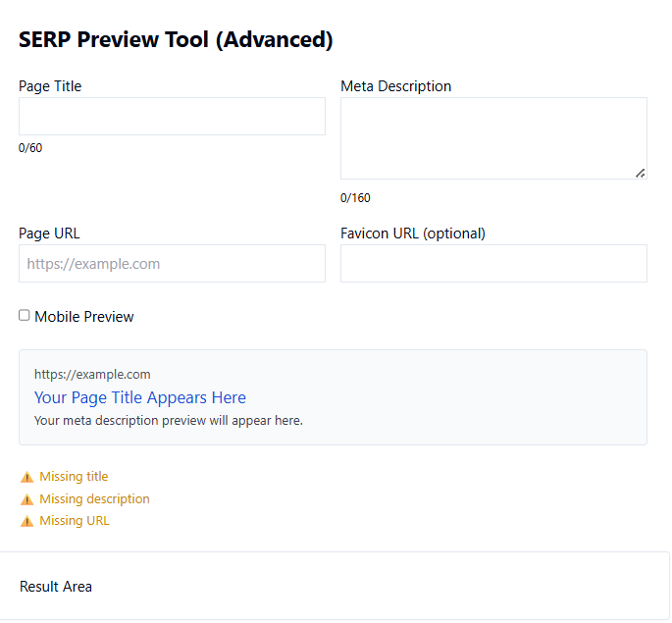The height and width of the screenshot is (623, 672).
Task: Click the 0/60 title character counter
Action: [30, 148]
